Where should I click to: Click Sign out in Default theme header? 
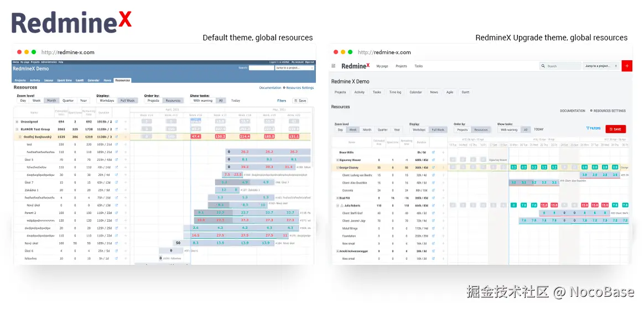(309, 62)
